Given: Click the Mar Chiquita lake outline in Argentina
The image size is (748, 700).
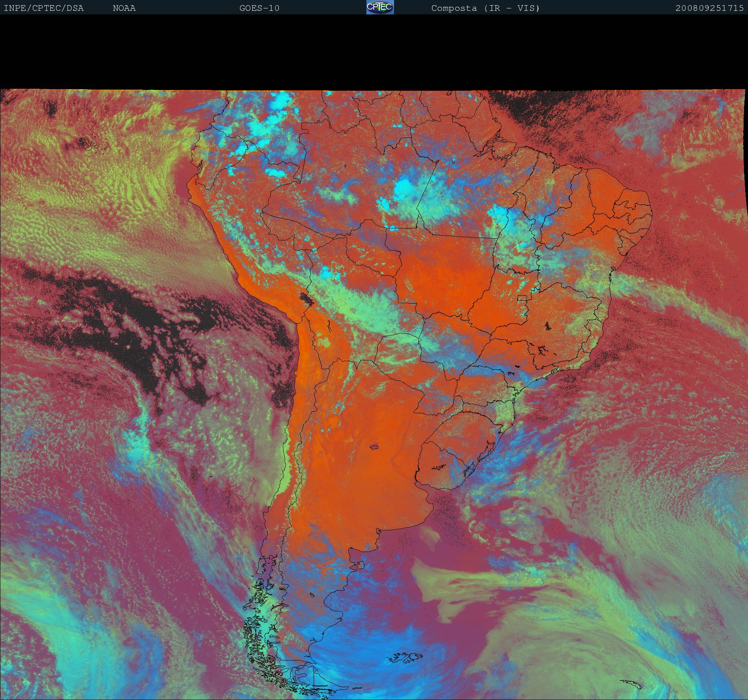Looking at the screenshot, I should [x=375, y=447].
